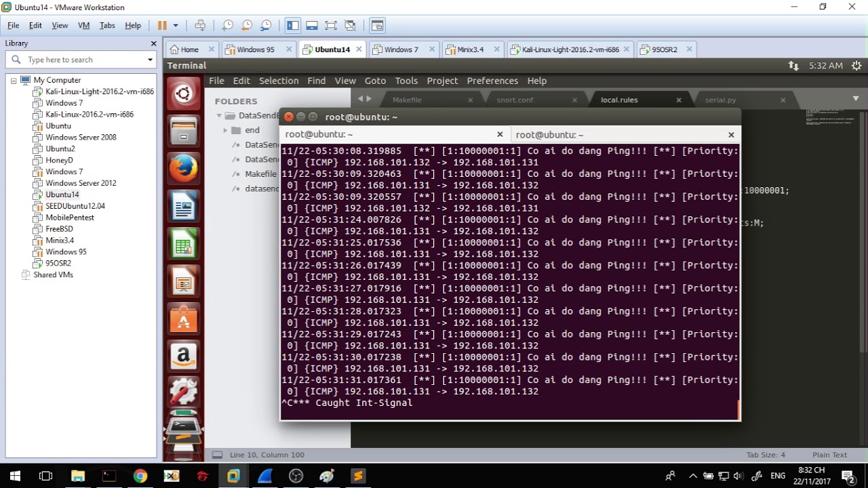868x488 pixels.
Task: Launch LibreOffice Calc from the launcher
Action: 183,243
